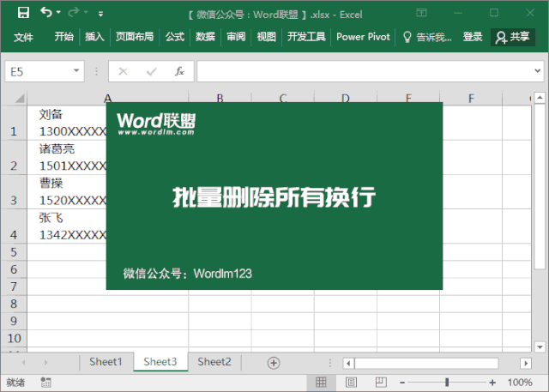Viewport: 549px width, 392px height.
Task: Select row 5 header
Action: [14, 252]
